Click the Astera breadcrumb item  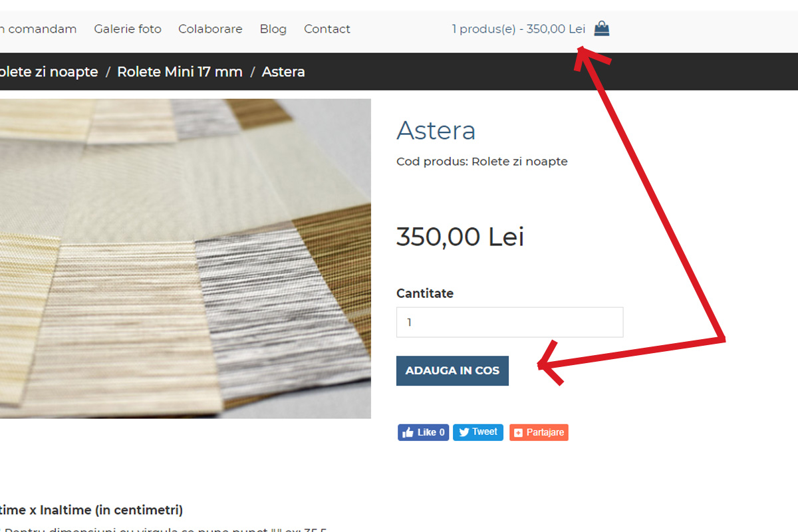(x=283, y=72)
